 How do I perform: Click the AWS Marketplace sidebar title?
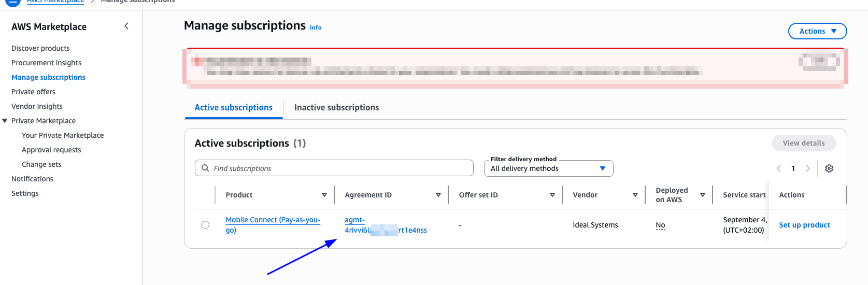pos(49,27)
